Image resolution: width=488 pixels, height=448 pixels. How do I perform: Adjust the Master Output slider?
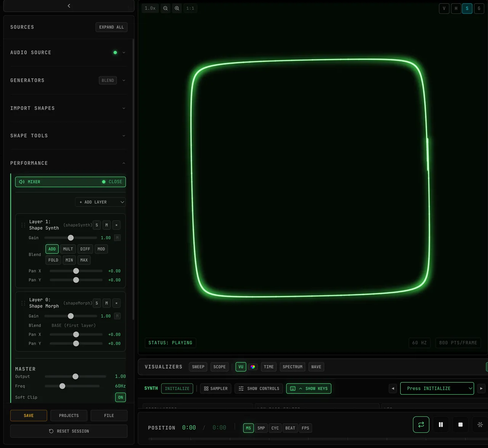click(75, 376)
